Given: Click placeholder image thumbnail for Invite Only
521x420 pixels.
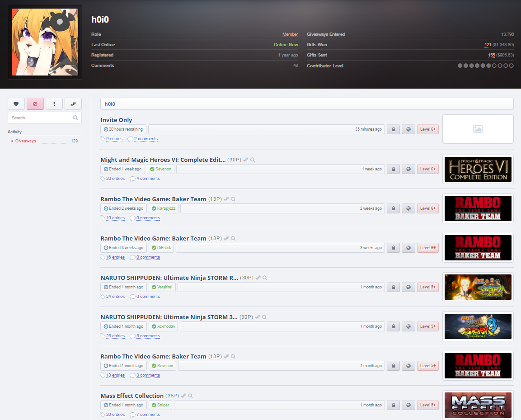Looking at the screenshot, I should 478,129.
